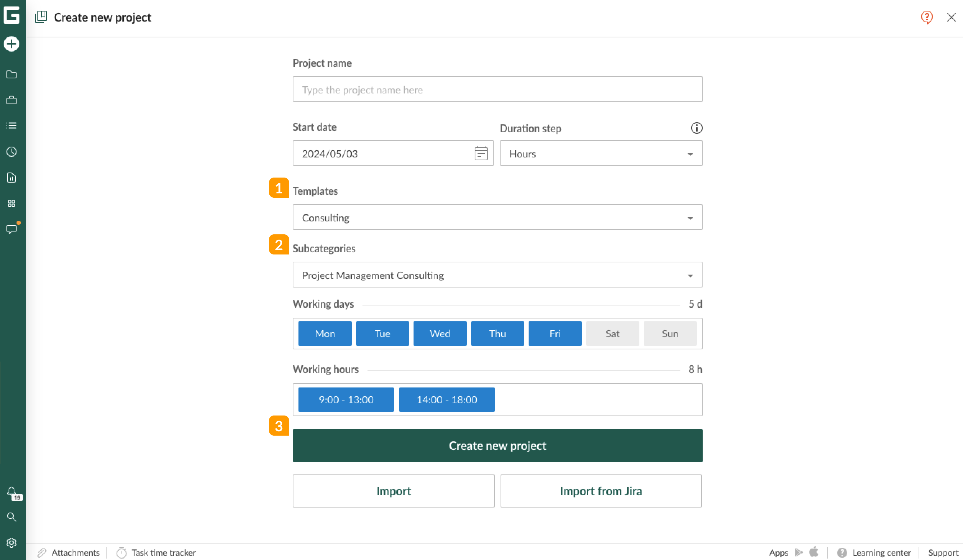Click the Import from Jira button
Viewport: 963px width, 560px height.
600,491
